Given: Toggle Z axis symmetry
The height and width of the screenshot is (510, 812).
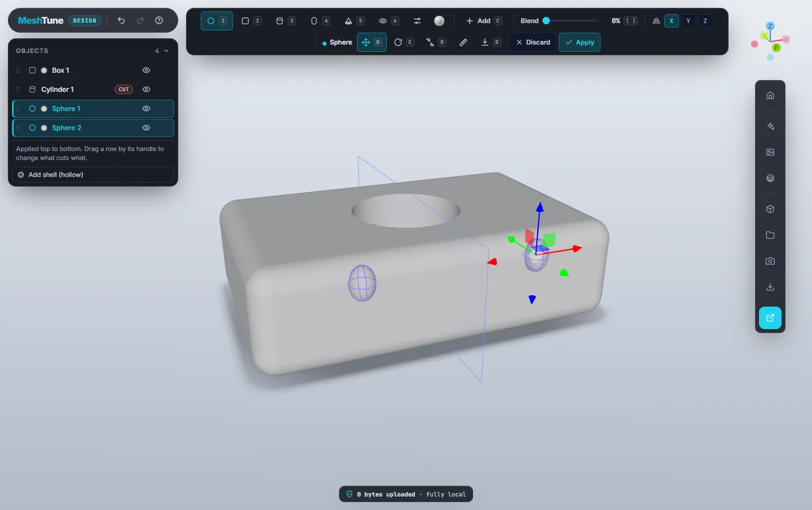Looking at the screenshot, I should pyautogui.click(x=705, y=21).
